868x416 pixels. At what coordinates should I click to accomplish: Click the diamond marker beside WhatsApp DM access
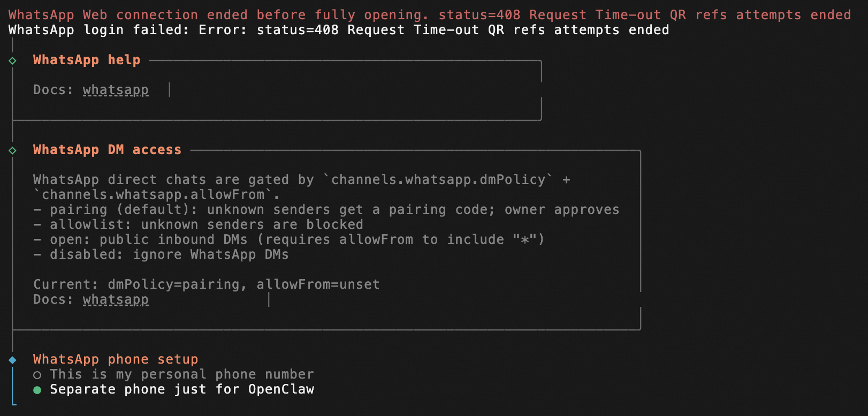12,150
